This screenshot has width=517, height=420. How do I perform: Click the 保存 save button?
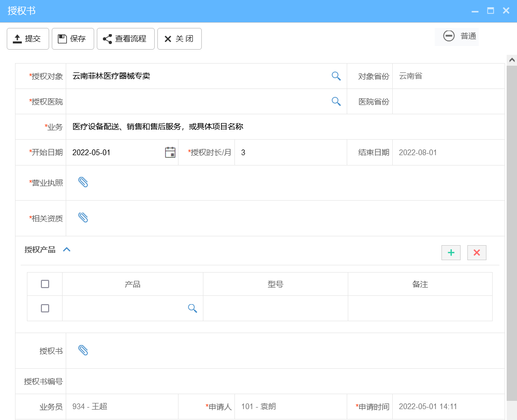pyautogui.click(x=72, y=38)
